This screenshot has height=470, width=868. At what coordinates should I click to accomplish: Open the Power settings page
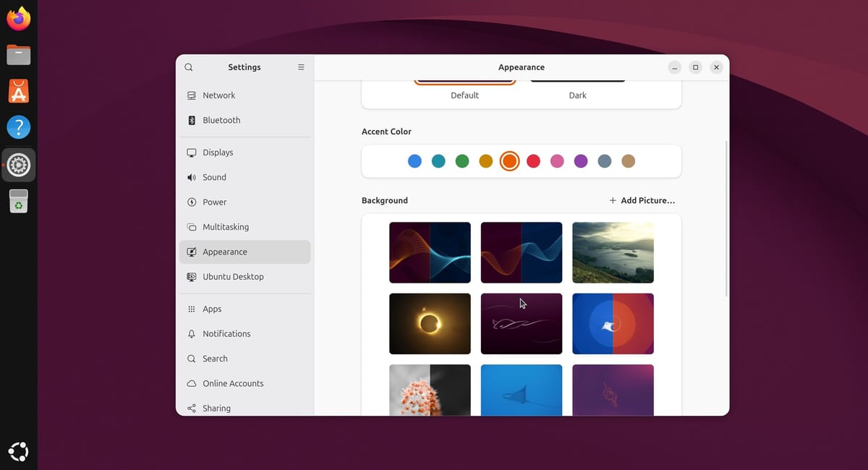tap(245, 202)
